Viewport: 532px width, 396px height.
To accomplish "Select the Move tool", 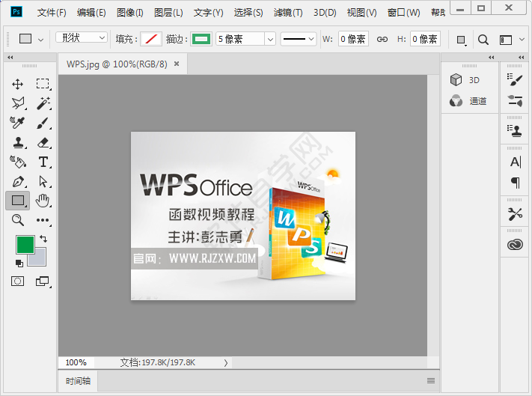I will [18, 84].
